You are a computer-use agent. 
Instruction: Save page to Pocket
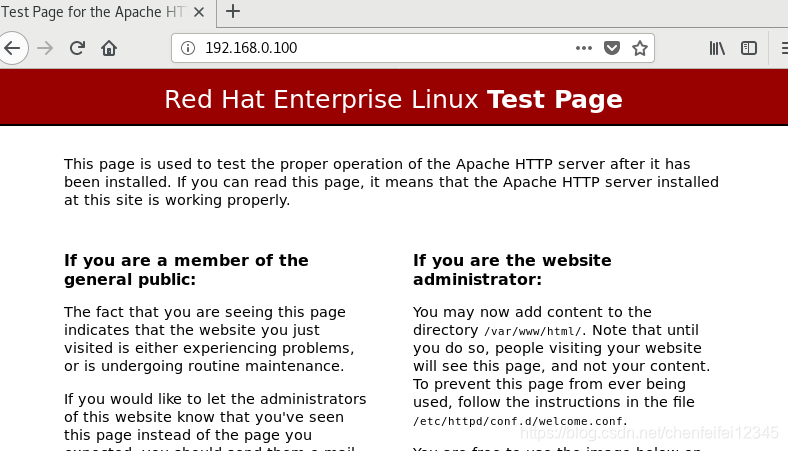612,48
